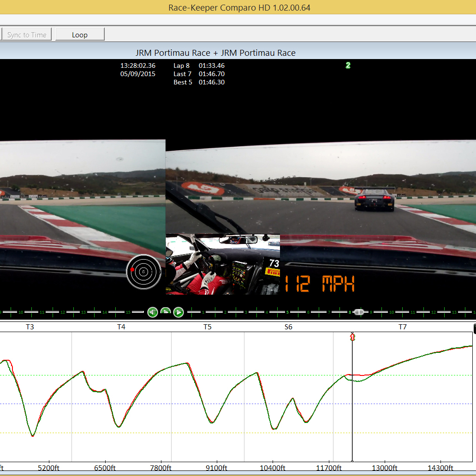Click the 7800ft distance axis label

tap(161, 468)
